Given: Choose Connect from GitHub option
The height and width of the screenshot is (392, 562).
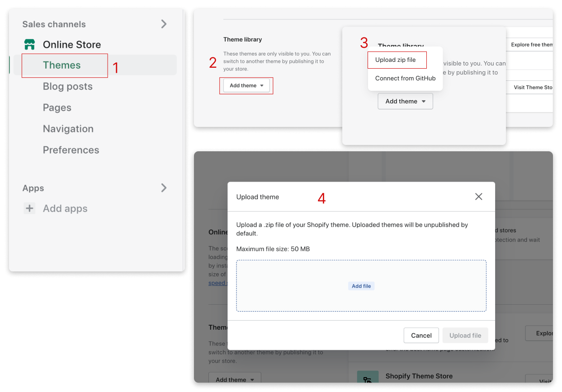Looking at the screenshot, I should point(405,78).
